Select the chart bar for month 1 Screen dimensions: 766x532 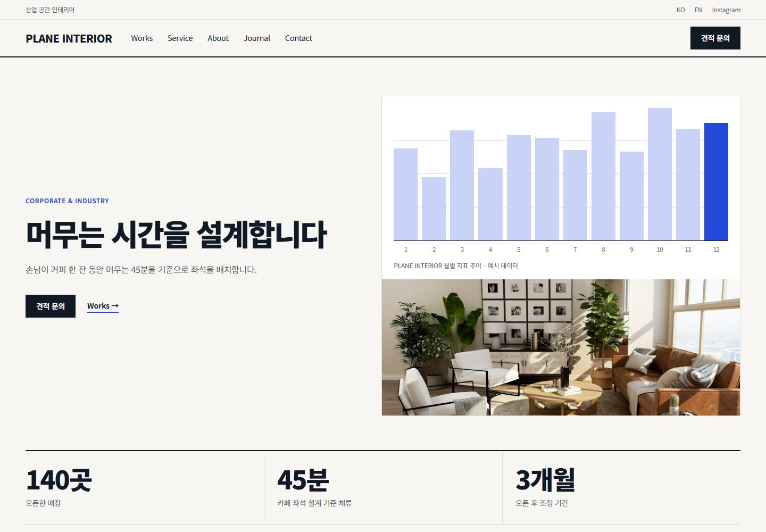(405, 195)
